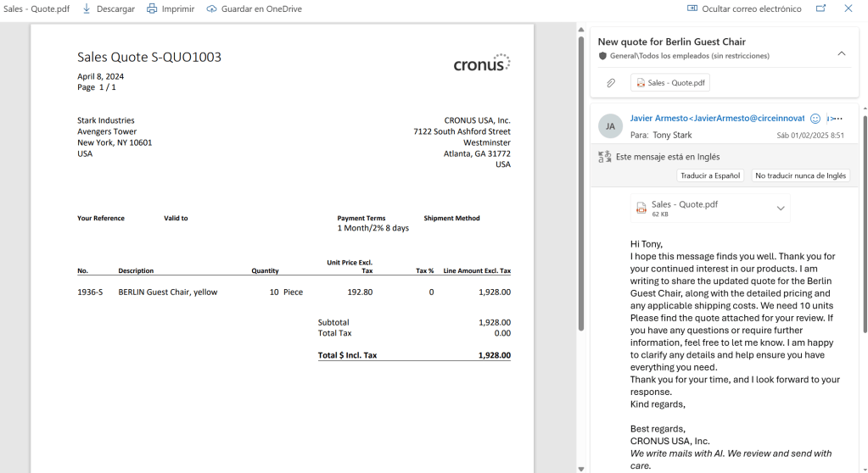
Task: Open the viewer in a new window
Action: [x=821, y=8]
